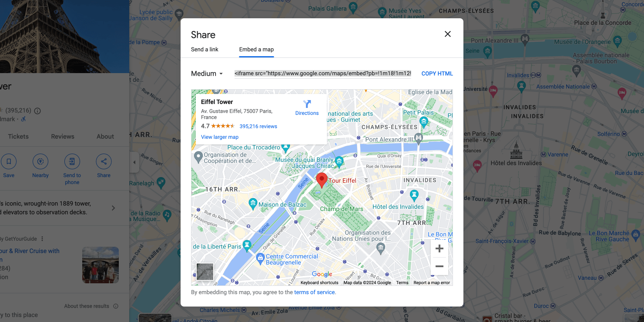Click Centre Commercial Beaugrenelle shopping marker
This screenshot has height=322, width=644.
coord(260,258)
